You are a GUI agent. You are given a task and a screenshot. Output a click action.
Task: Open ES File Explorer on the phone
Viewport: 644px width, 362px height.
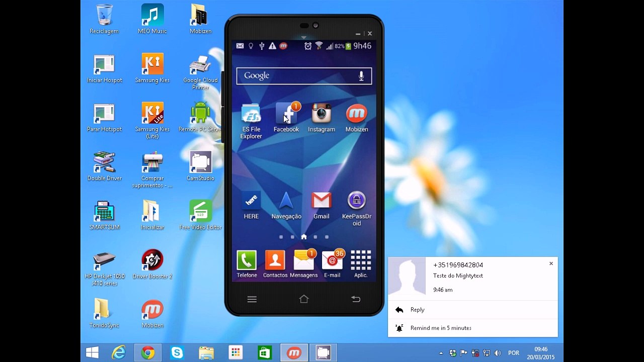tap(251, 121)
